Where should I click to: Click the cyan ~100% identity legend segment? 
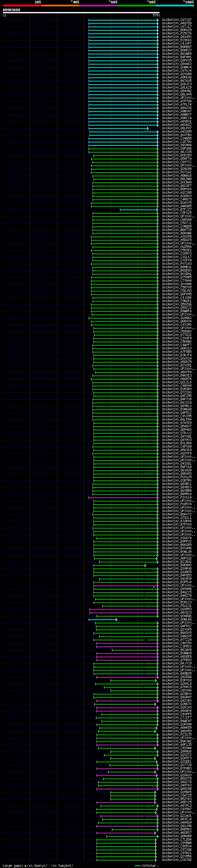pyautogui.click(x=175, y=6)
